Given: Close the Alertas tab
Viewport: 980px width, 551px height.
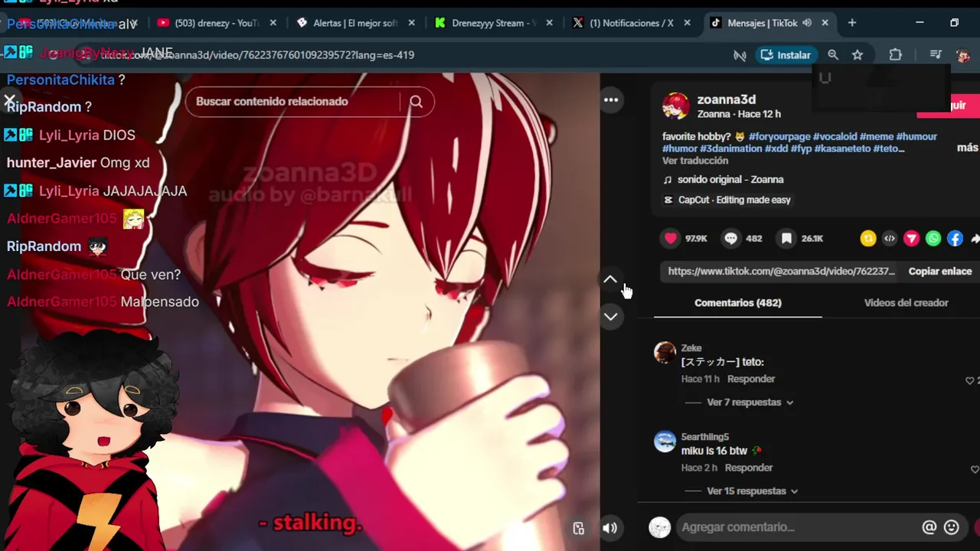Looking at the screenshot, I should [412, 23].
